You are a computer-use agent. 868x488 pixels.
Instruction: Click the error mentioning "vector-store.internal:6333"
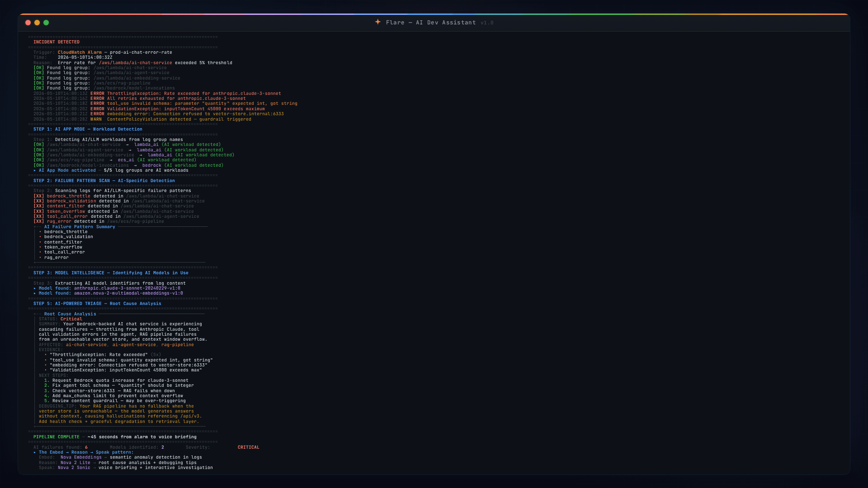coord(159,114)
